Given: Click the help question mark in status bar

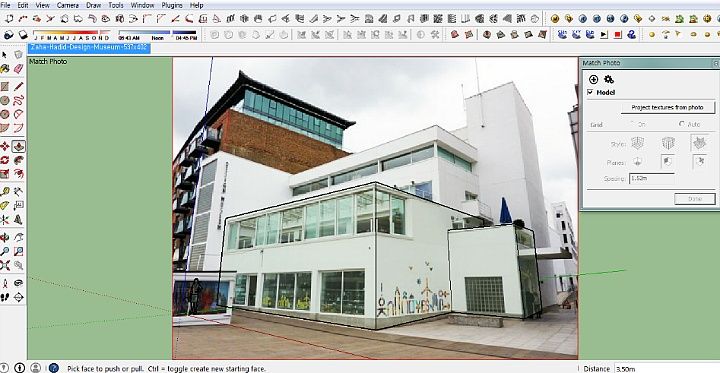Looking at the screenshot, I should click(54, 368).
